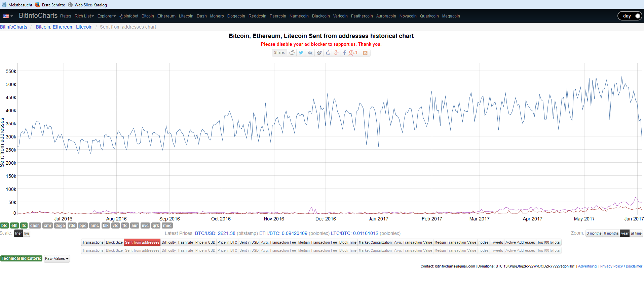Image resolution: width=644 pixels, height=288 pixels.
Task: Open the Monero navbar link
Action: click(217, 16)
